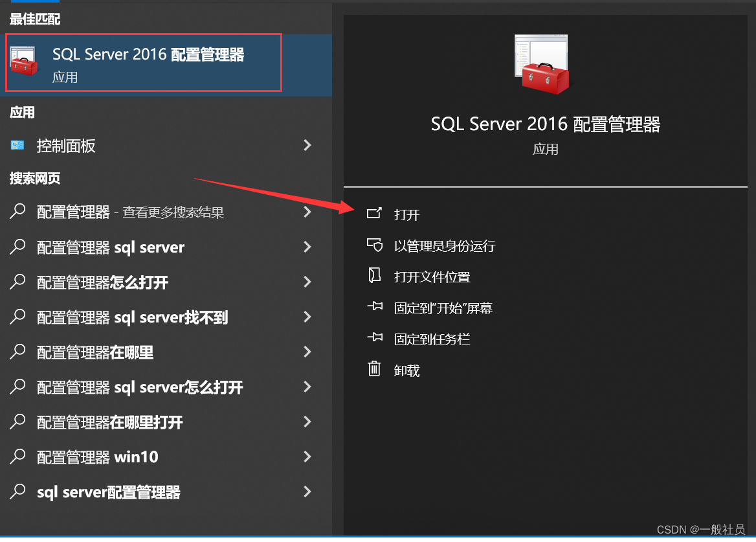Select the 配置管理器 sql server suggestion
Viewport: 756px width, 542px height.
[166, 247]
